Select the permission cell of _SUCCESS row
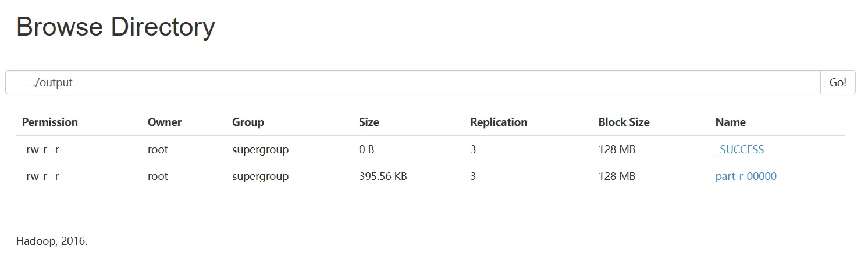Screen dimensions: 868x264 [x=45, y=150]
